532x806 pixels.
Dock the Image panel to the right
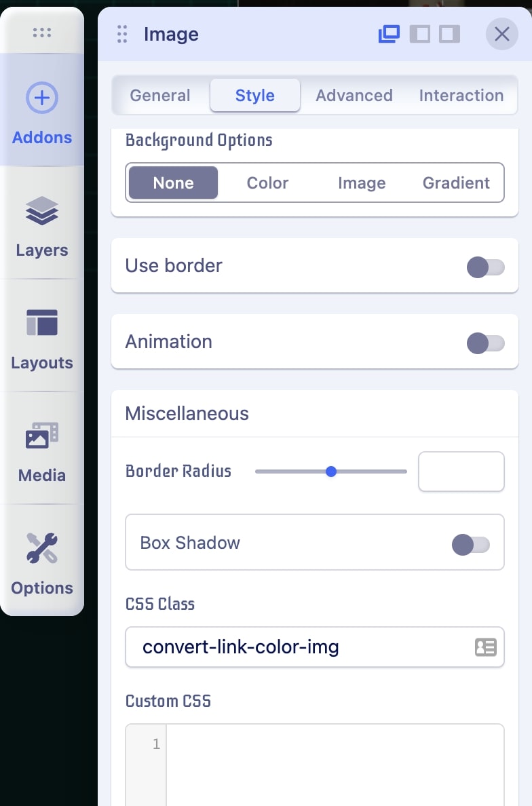449,34
